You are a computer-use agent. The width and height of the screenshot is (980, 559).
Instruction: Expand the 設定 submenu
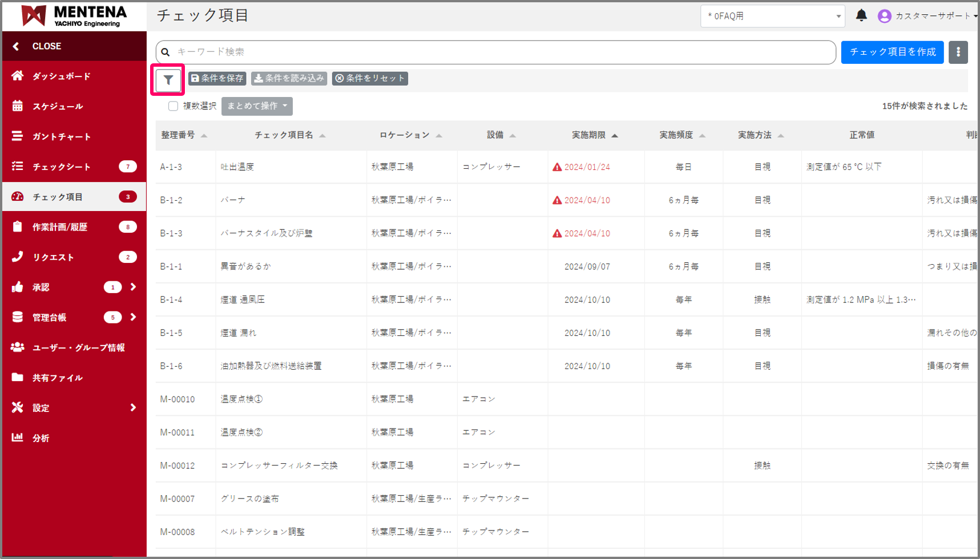[x=132, y=407]
